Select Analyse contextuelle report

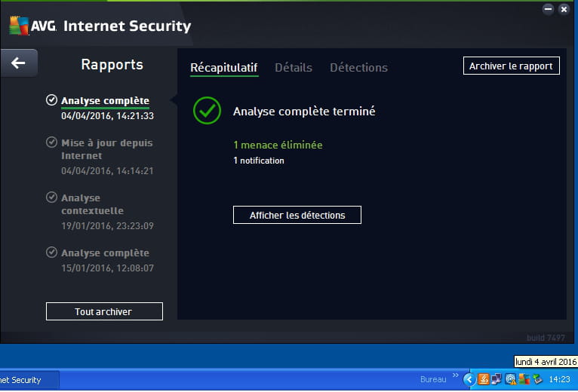pos(93,204)
